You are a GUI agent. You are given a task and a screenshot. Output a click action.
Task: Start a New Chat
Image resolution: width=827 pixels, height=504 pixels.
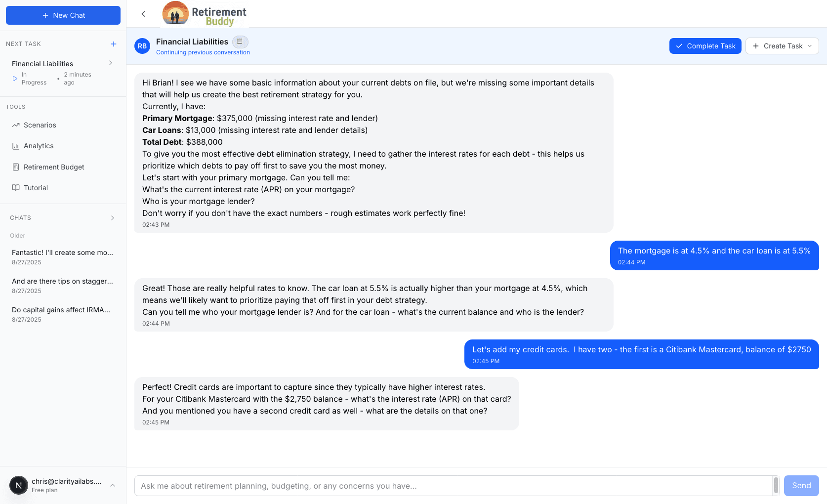(x=63, y=15)
